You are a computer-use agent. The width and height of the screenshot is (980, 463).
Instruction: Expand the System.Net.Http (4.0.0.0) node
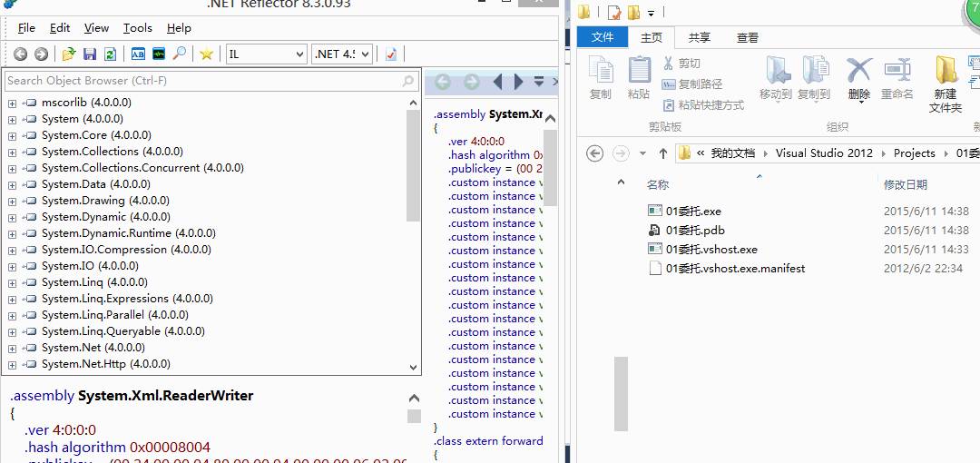point(12,364)
